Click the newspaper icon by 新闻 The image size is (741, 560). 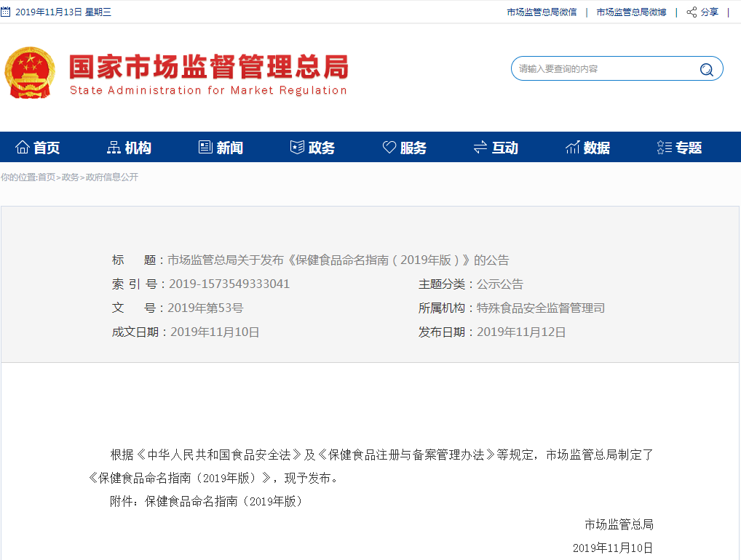(x=205, y=148)
